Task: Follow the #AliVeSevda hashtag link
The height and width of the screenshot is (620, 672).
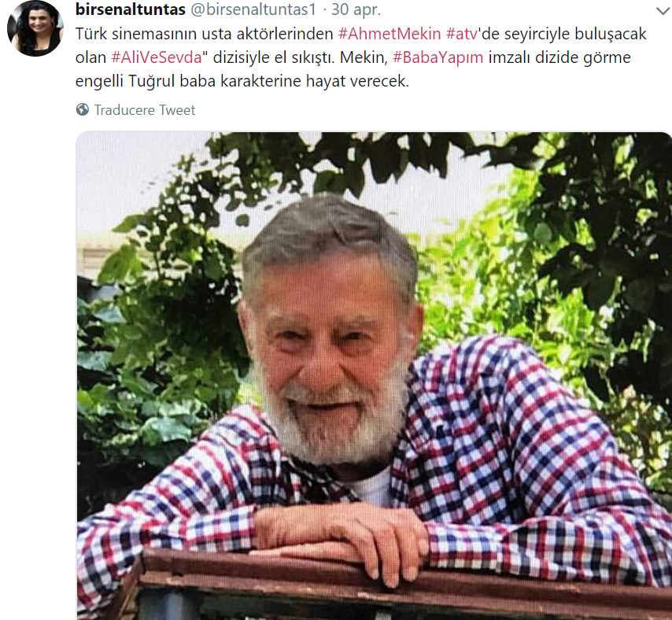Action: pyautogui.click(x=157, y=57)
